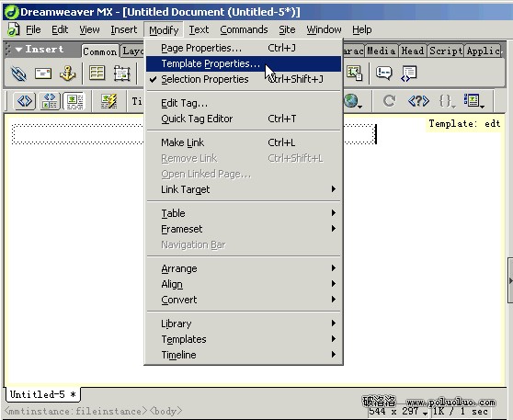
Task: Expand the Templates submenu
Action: (244, 339)
